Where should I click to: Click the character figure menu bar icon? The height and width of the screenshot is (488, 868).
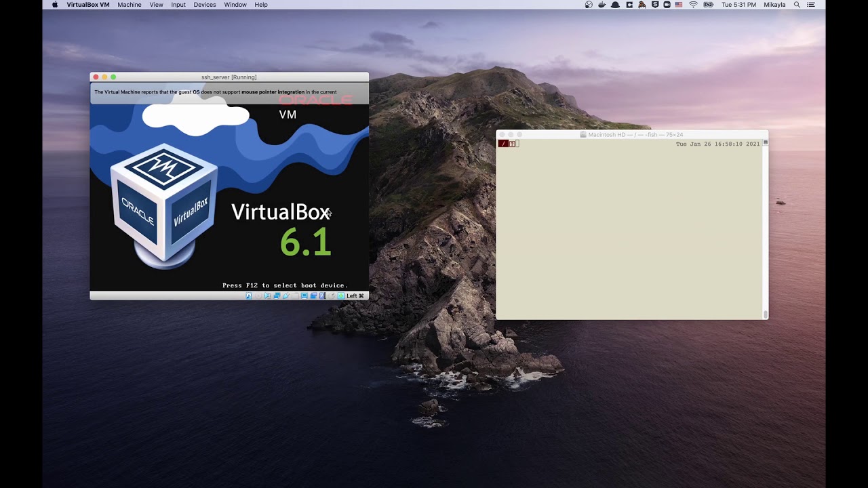pyautogui.click(x=642, y=5)
